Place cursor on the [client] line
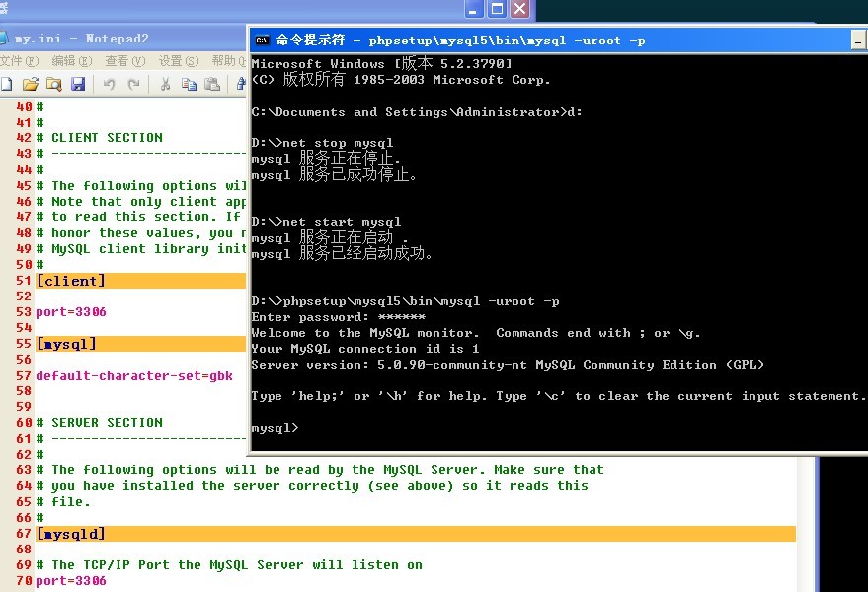 coord(140,281)
